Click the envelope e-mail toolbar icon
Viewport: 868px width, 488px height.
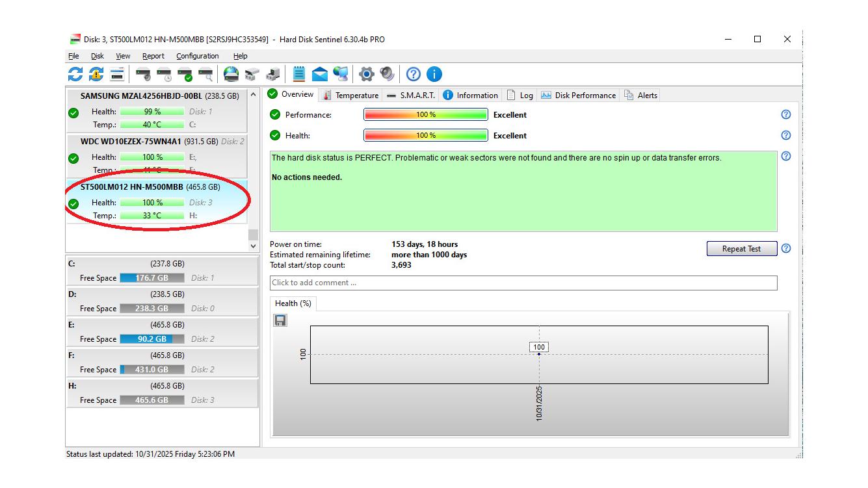coord(320,74)
